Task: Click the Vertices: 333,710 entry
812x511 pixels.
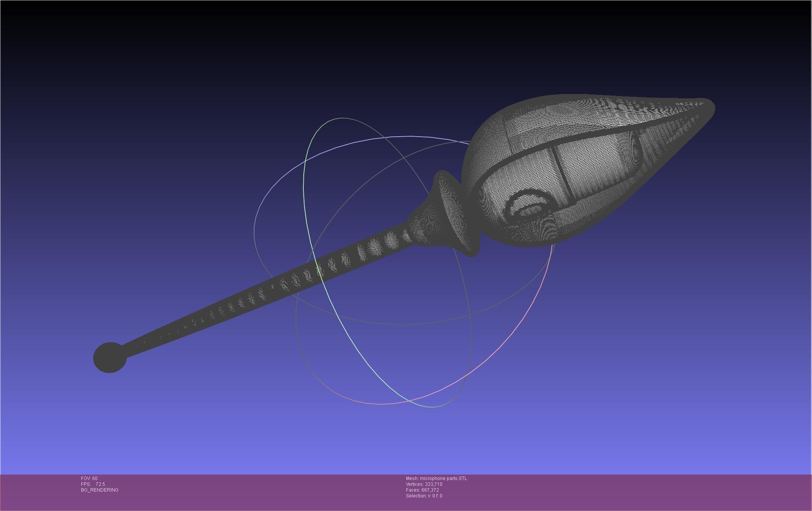Action: point(424,484)
